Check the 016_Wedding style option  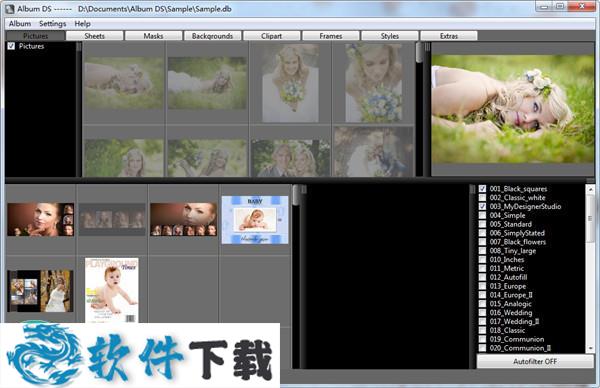point(482,313)
